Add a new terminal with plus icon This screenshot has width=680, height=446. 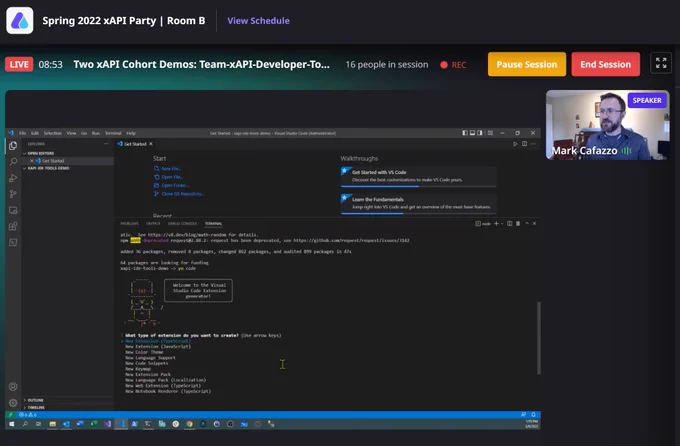[x=496, y=223]
